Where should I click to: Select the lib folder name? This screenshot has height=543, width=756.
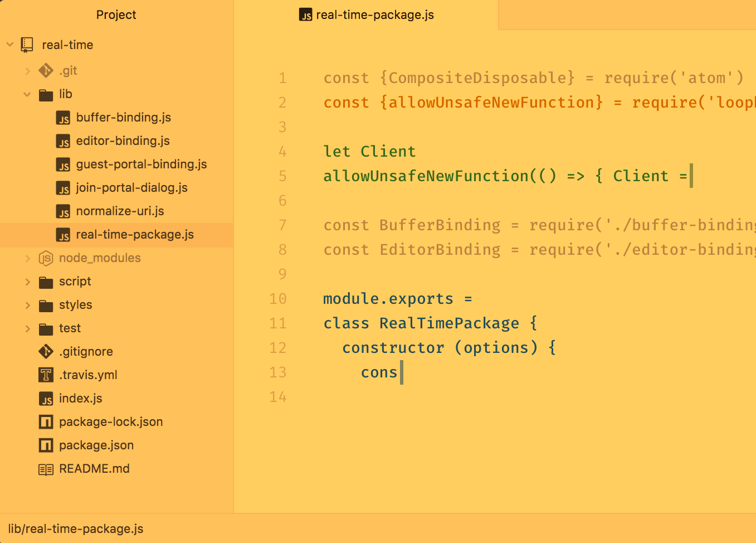(x=66, y=94)
